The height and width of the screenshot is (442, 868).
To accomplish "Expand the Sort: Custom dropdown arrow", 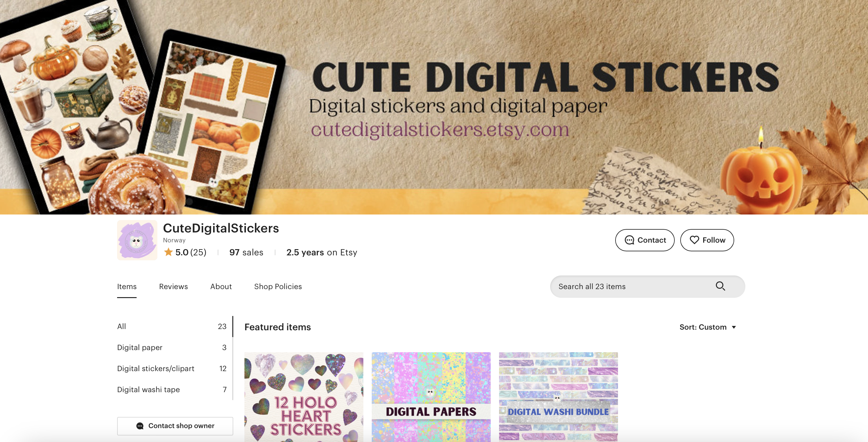I will pyautogui.click(x=734, y=327).
